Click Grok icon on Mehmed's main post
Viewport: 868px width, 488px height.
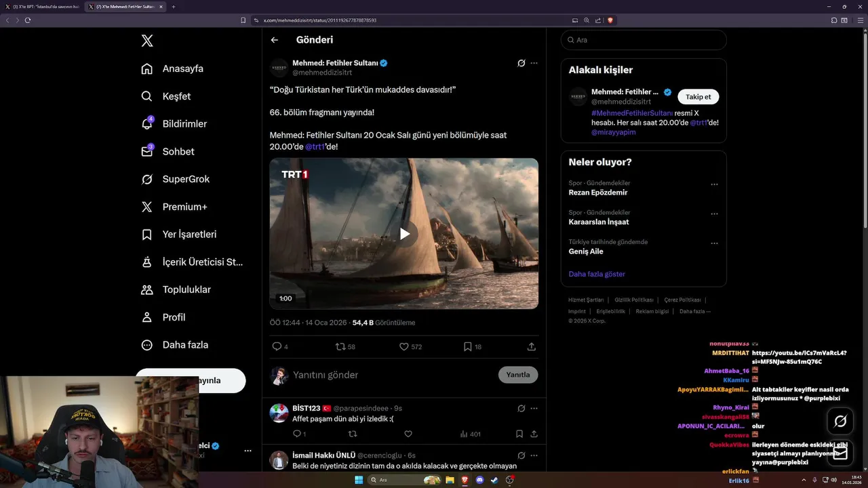(x=521, y=63)
